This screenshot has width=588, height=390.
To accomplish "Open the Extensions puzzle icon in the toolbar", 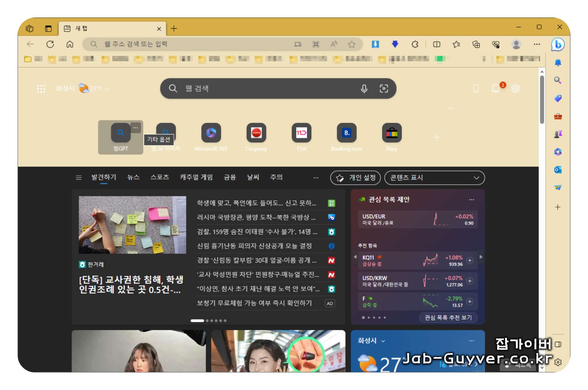I will 415,44.
